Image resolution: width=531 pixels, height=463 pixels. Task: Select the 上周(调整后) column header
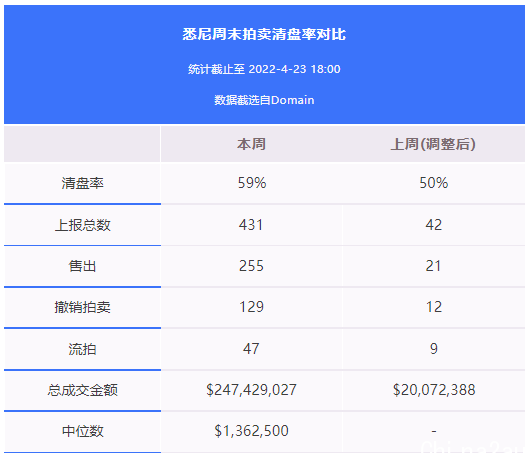[433, 144]
